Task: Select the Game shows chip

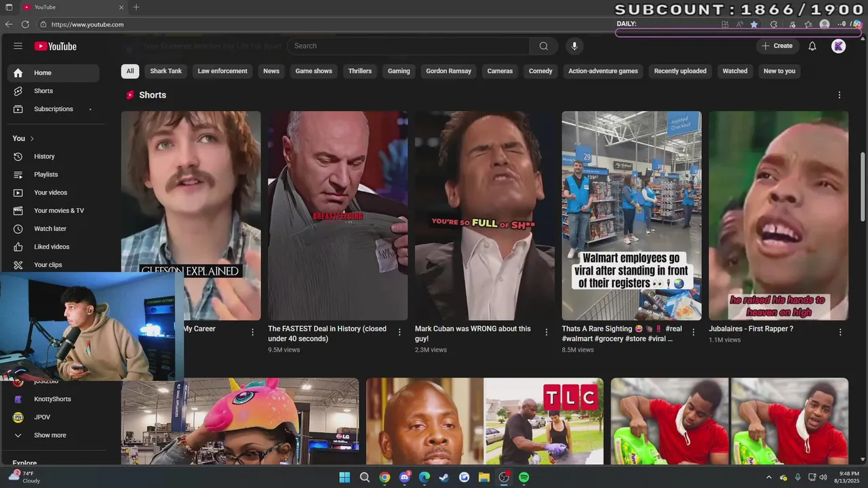Action: click(314, 71)
